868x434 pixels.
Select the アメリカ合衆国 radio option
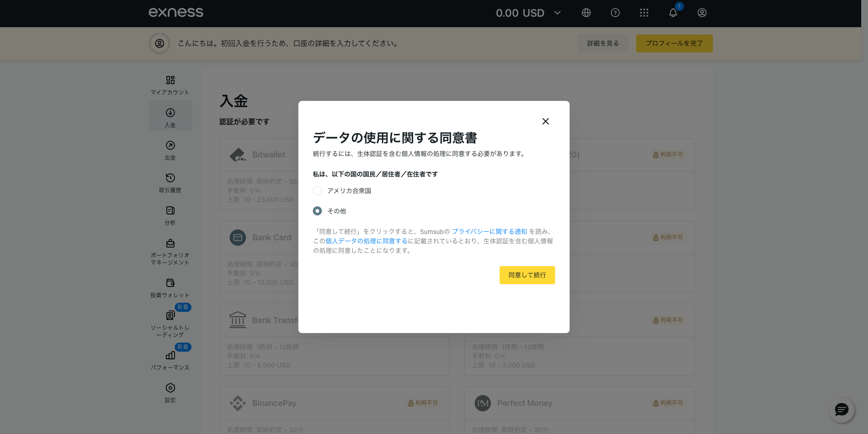pos(317,191)
